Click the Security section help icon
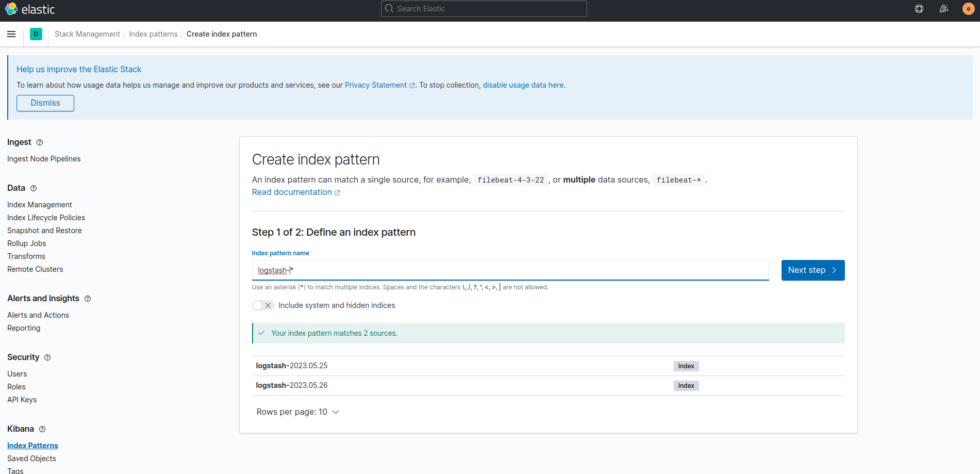 point(47,357)
